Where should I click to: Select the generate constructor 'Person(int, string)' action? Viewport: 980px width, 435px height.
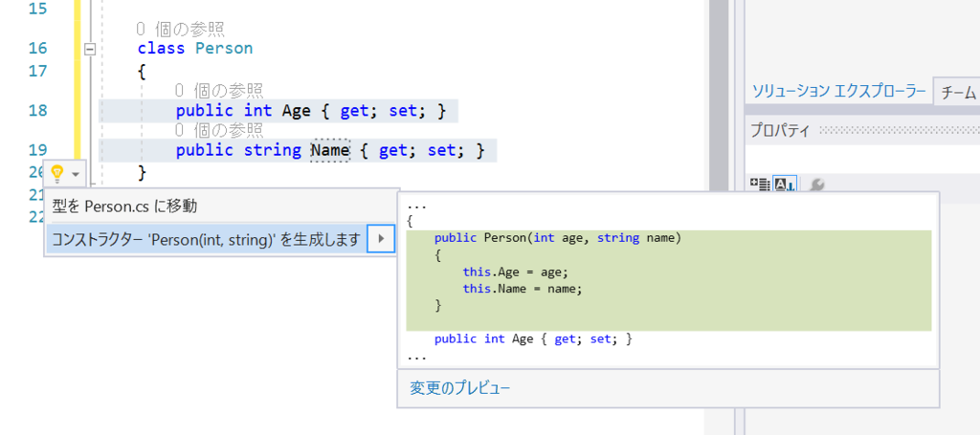[x=207, y=239]
